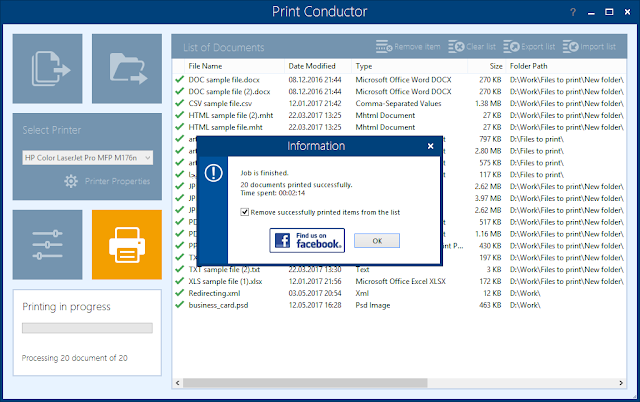640x402 pixels.
Task: Click Comma-Separated Values type cell
Action: [398, 103]
